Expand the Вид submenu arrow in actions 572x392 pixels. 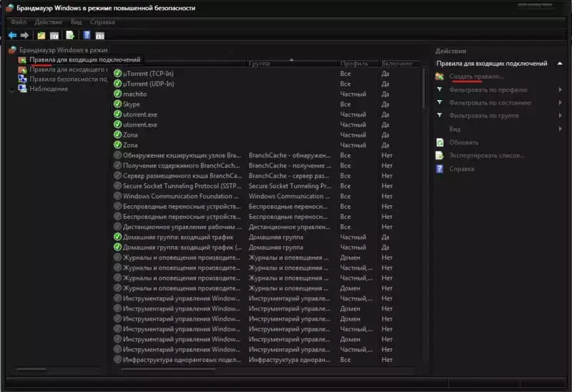click(x=560, y=129)
